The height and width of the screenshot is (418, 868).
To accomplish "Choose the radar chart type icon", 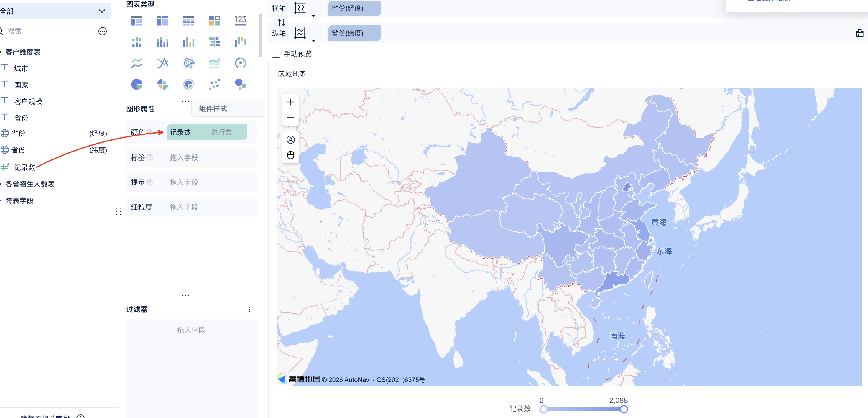I will point(188,63).
